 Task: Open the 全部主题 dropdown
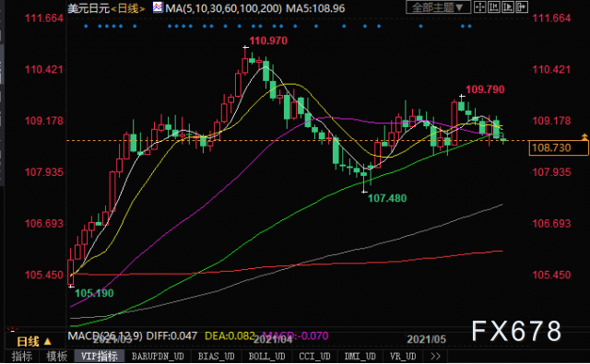coord(439,7)
